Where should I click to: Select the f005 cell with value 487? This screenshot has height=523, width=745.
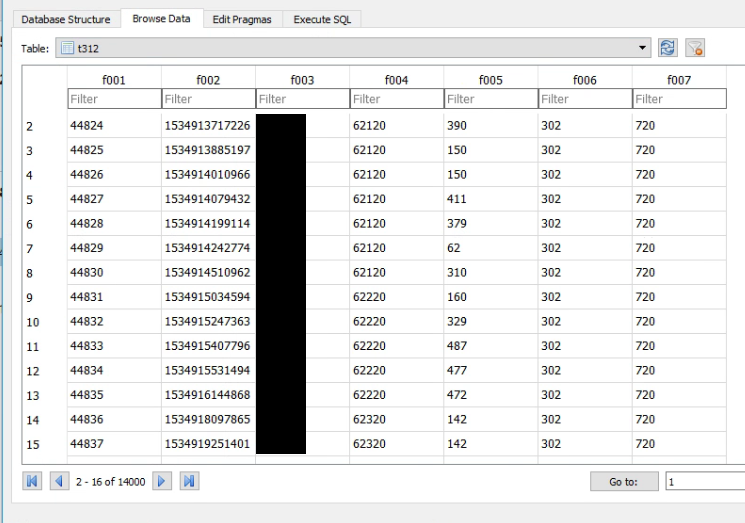pyautogui.click(x=490, y=347)
